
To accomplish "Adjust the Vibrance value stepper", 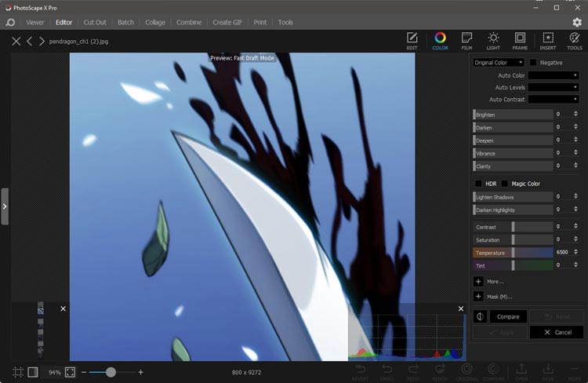I will click(575, 152).
